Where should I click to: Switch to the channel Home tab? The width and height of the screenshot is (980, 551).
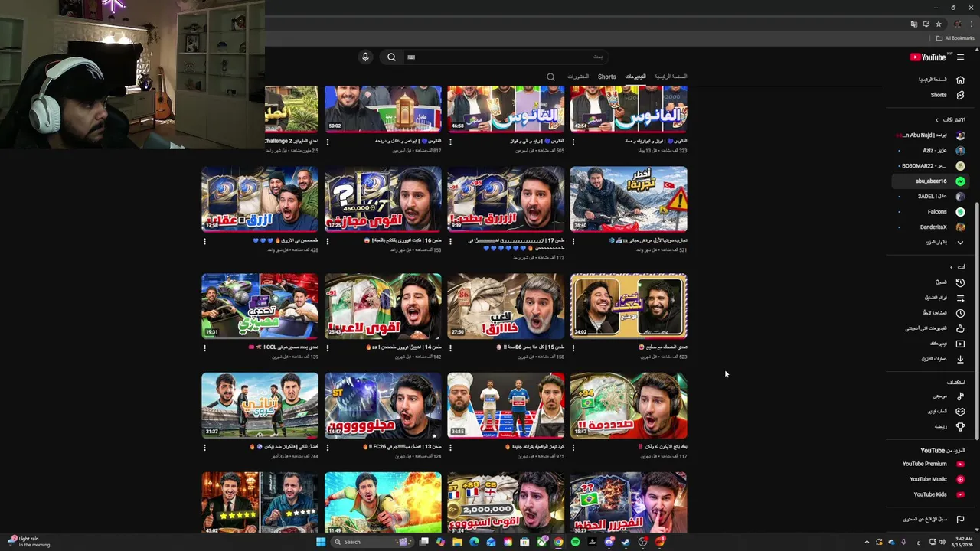(671, 77)
